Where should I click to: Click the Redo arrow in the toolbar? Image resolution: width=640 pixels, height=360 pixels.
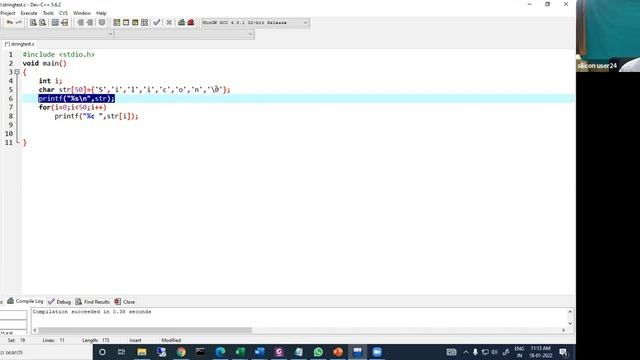(19, 22)
